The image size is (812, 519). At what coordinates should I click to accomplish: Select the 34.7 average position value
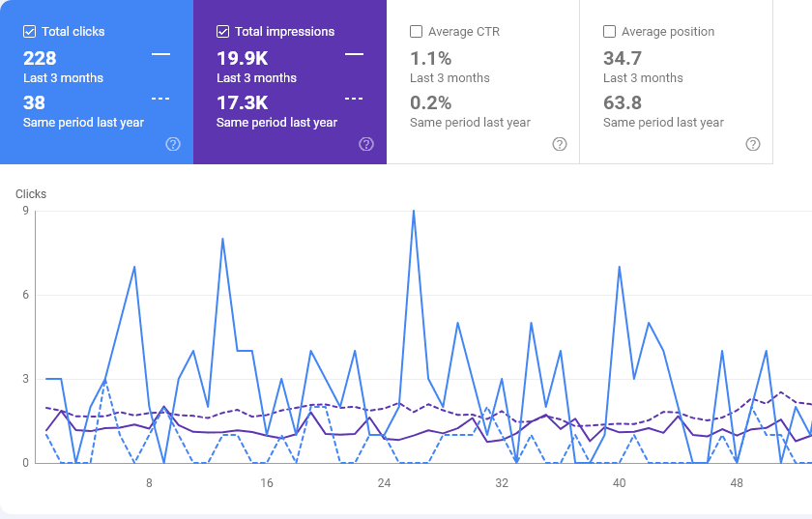pyautogui.click(x=623, y=58)
